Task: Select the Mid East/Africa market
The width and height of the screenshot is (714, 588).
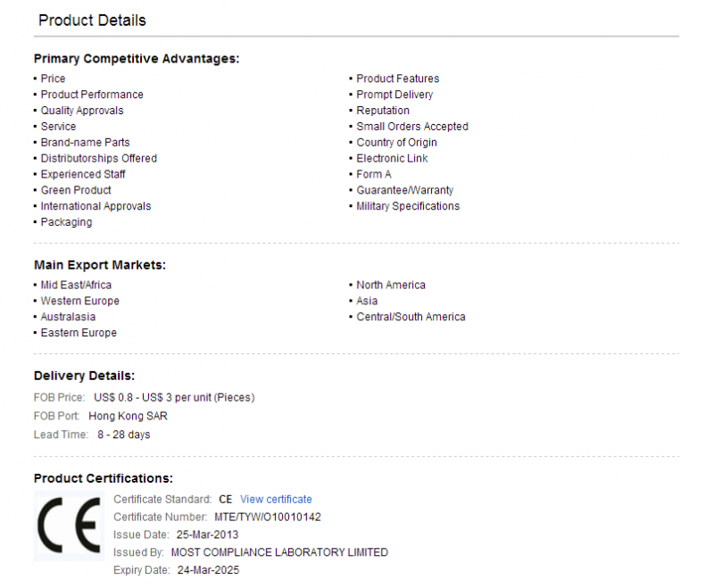Action: [76, 285]
